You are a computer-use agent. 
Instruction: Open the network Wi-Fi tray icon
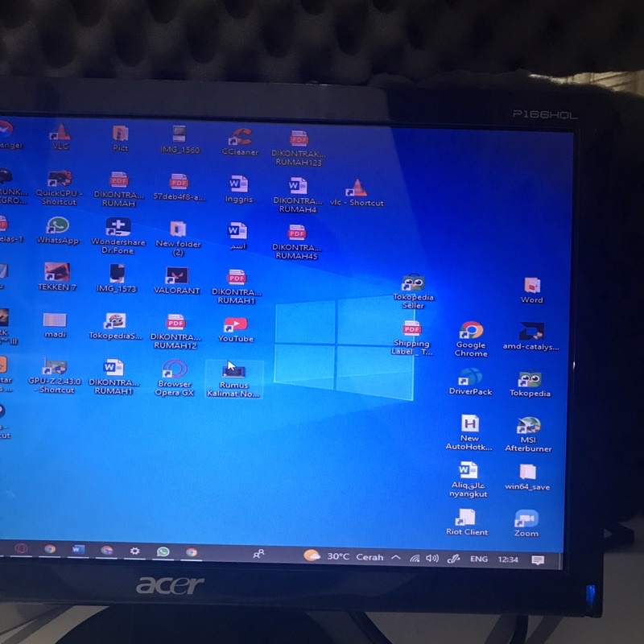415,558
